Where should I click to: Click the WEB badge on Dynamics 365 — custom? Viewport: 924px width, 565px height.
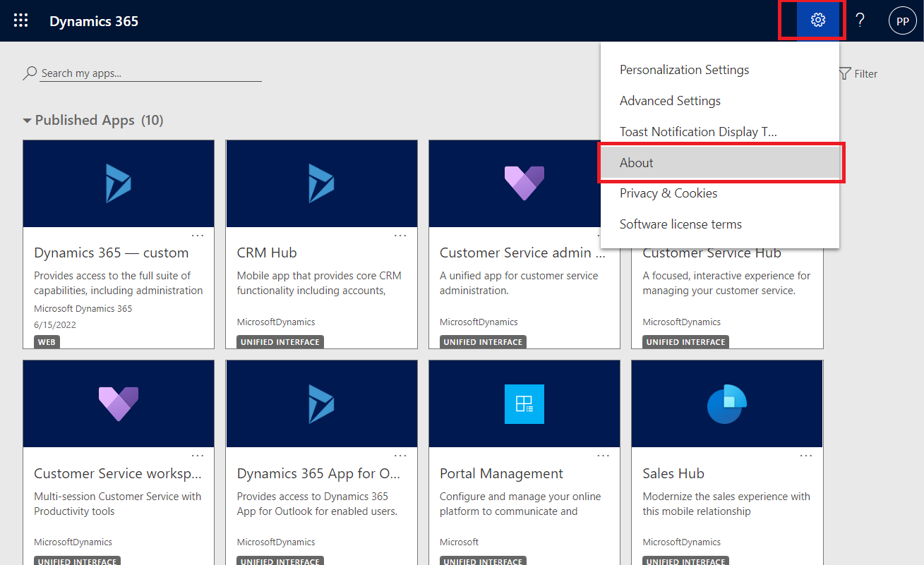pos(47,342)
